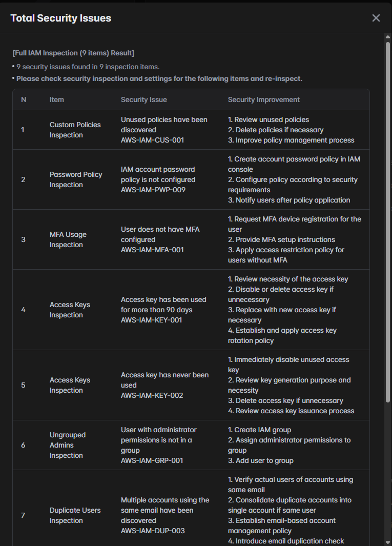Select the Ungrouped Admins Inspection item
392x546 pixels.
pyautogui.click(x=68, y=445)
